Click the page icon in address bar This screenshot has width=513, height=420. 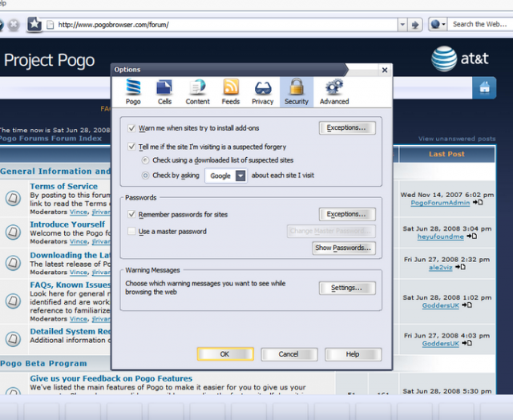[50, 25]
